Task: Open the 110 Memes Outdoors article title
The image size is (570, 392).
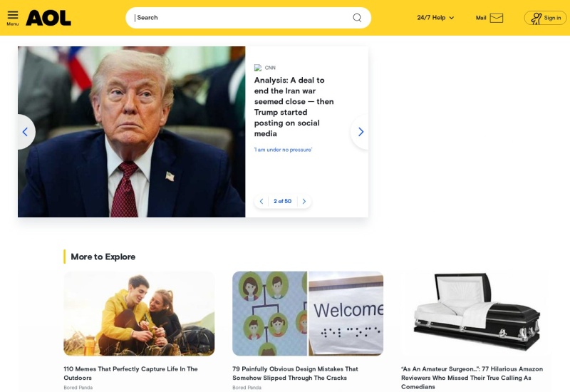Action: coord(130,373)
